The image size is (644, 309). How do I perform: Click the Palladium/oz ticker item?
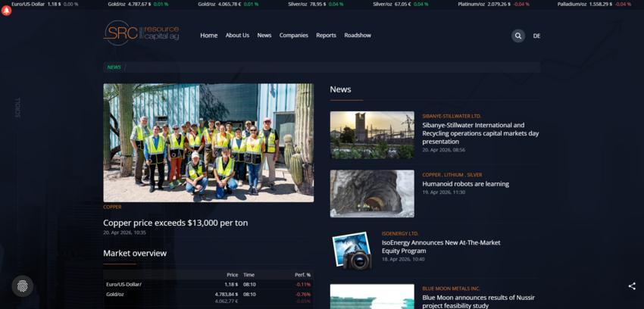pyautogui.click(x=594, y=4)
